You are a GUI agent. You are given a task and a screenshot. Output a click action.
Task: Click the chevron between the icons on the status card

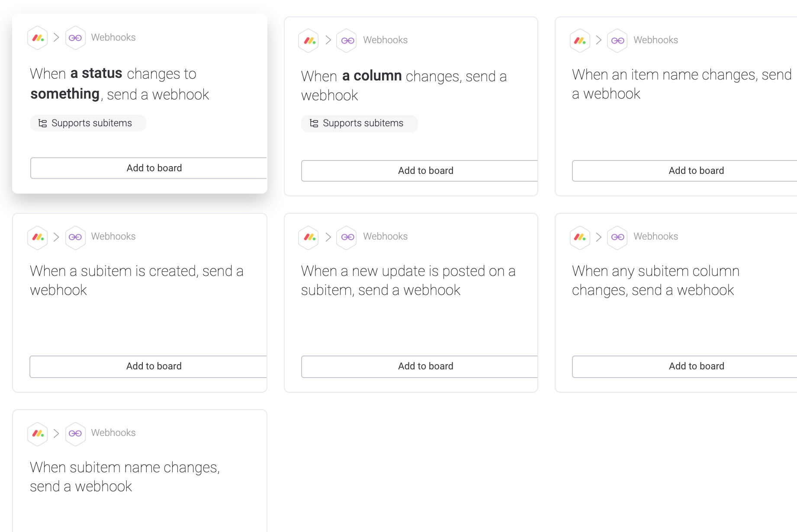pos(56,38)
